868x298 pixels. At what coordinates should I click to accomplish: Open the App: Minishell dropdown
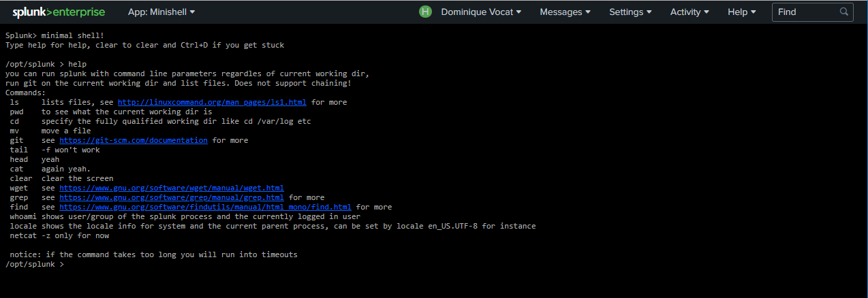coord(161,12)
